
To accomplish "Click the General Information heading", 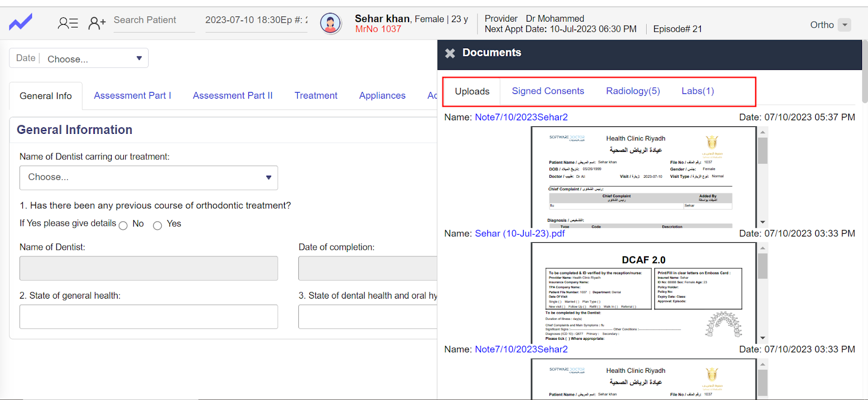I will pyautogui.click(x=74, y=130).
